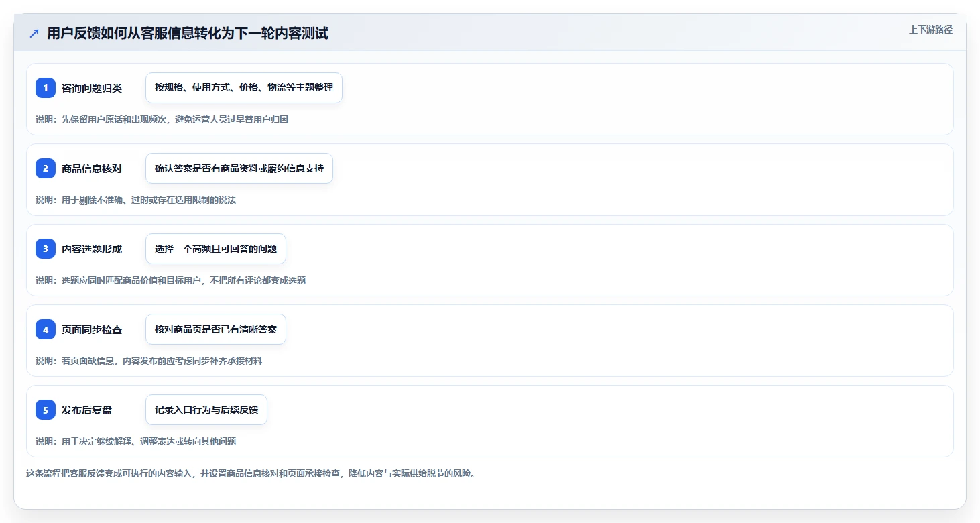
Task: Select 选择一个高频且可回答的问题 chip
Action: click(x=216, y=249)
